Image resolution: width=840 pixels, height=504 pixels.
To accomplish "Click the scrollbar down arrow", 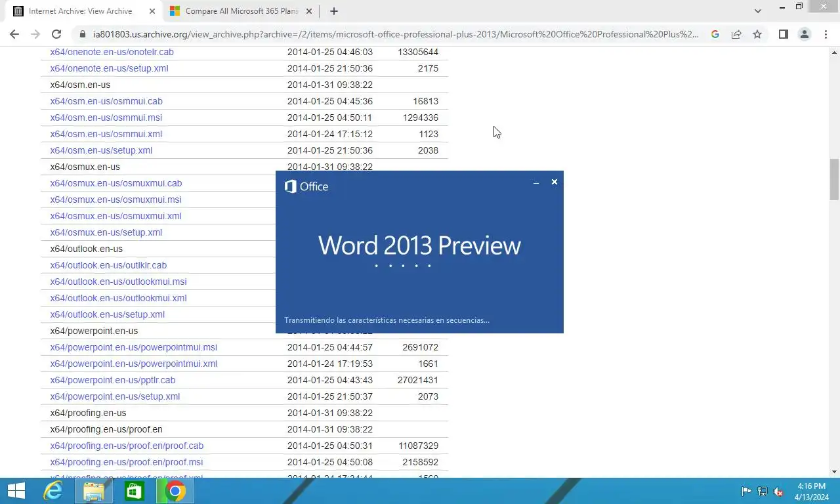I will point(834,471).
